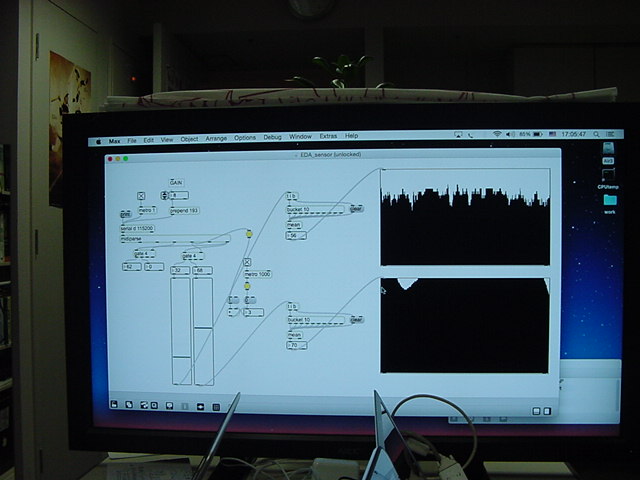Click the stepper arrows beside the GAIN number box
The image size is (640, 480).
click(164, 196)
